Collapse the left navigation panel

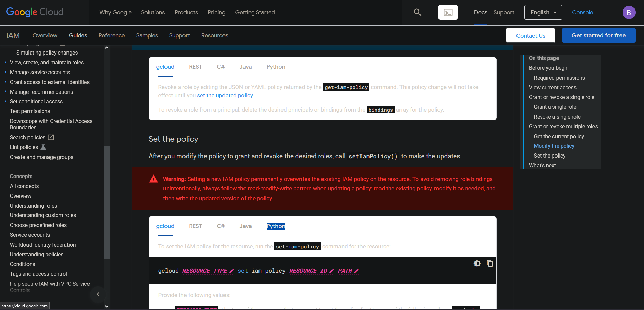point(98,294)
